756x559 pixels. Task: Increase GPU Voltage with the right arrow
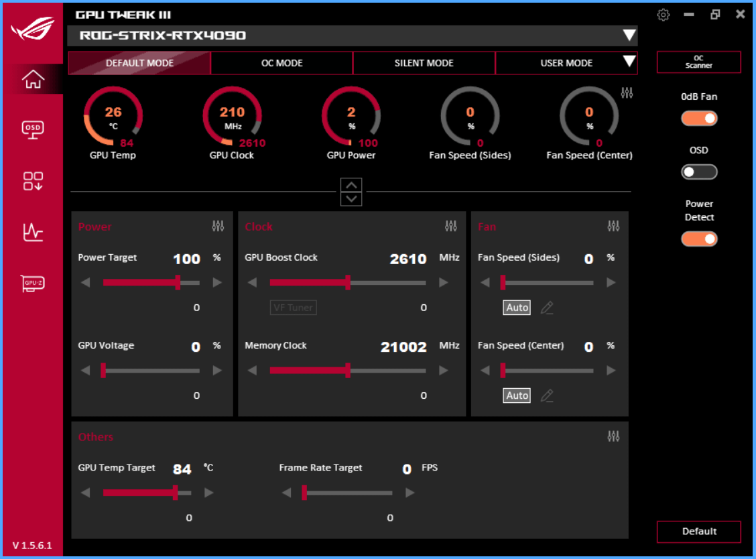217,371
